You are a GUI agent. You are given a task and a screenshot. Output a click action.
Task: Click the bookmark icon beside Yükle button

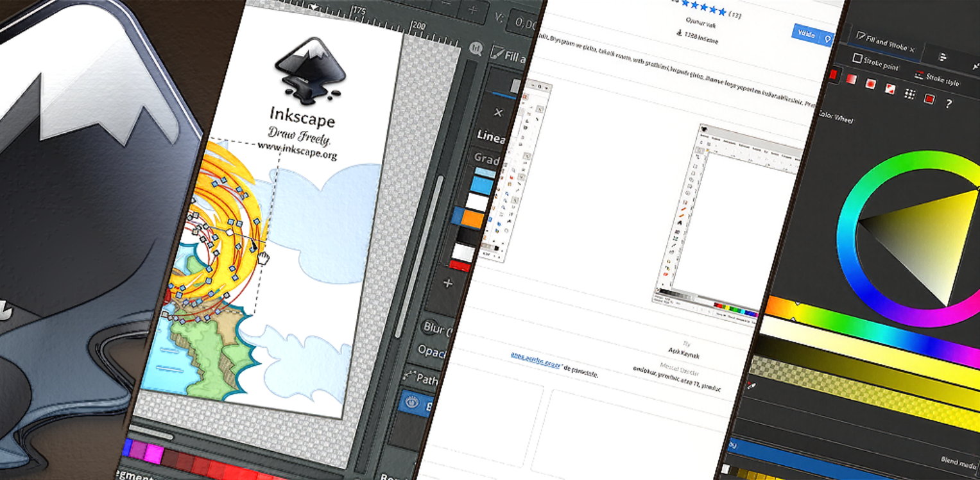[827, 39]
